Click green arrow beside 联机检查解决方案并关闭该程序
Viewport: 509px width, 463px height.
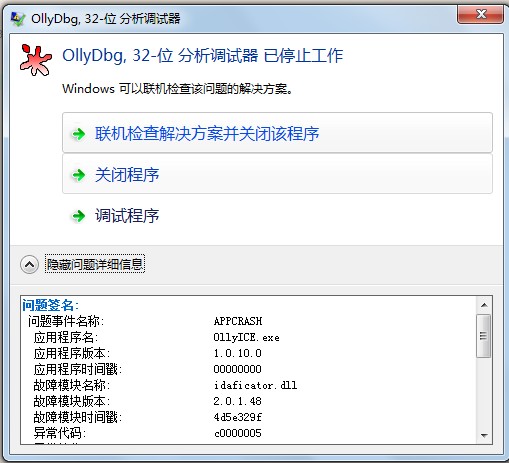click(x=79, y=134)
